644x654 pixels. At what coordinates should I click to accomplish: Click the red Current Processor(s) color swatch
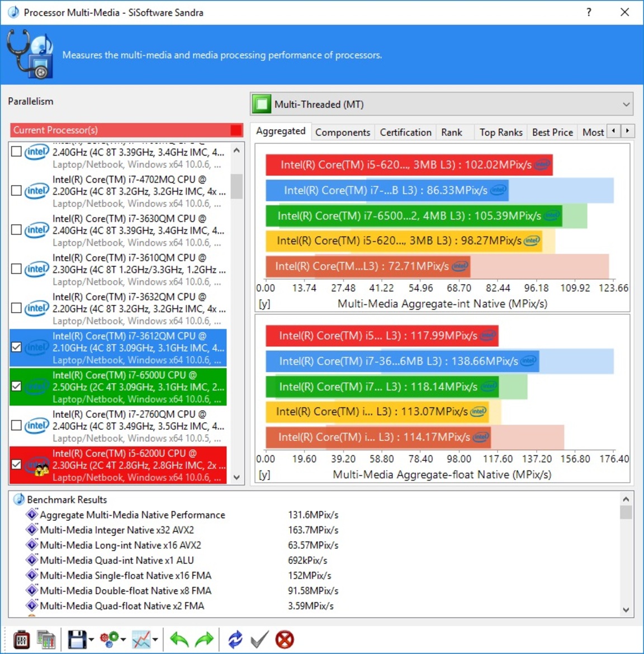(236, 130)
